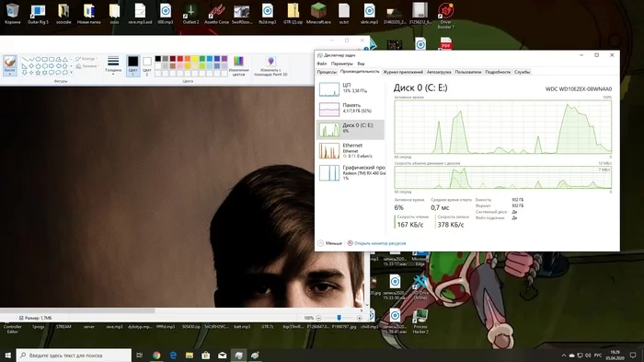Click the taskbar search box

(x=74, y=355)
